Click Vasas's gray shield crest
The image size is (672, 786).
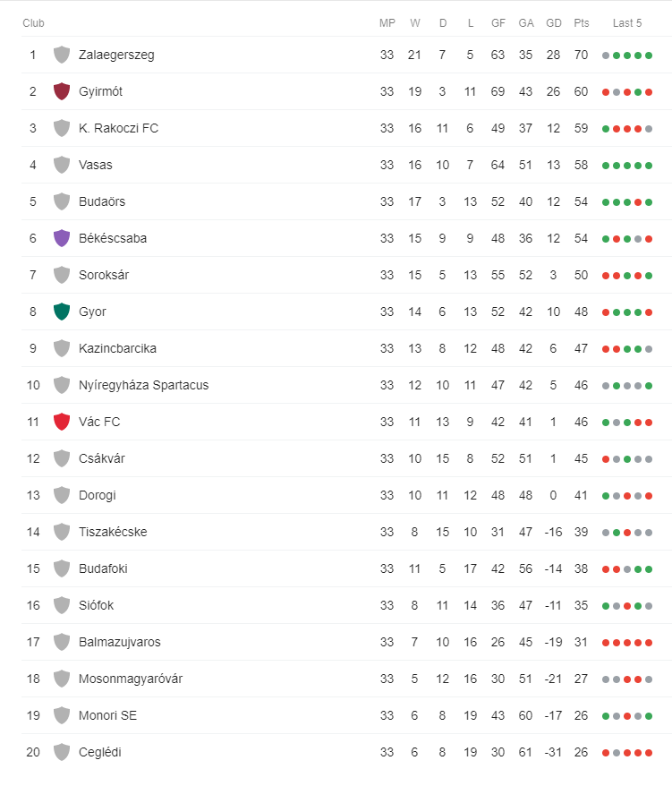(62, 165)
